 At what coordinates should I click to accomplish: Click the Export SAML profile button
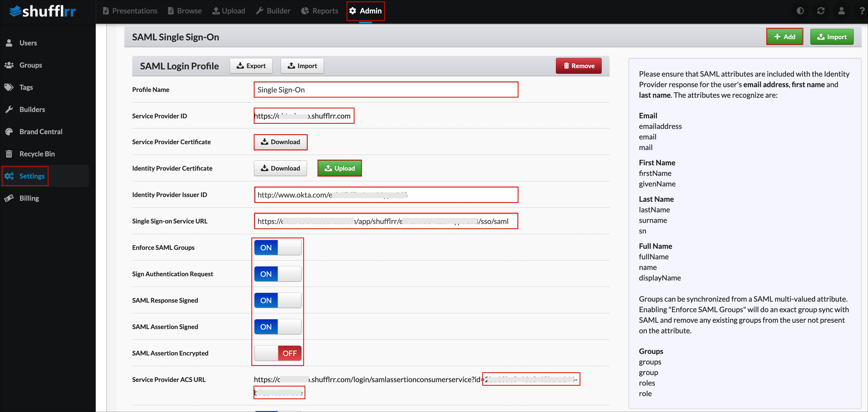[x=251, y=66]
